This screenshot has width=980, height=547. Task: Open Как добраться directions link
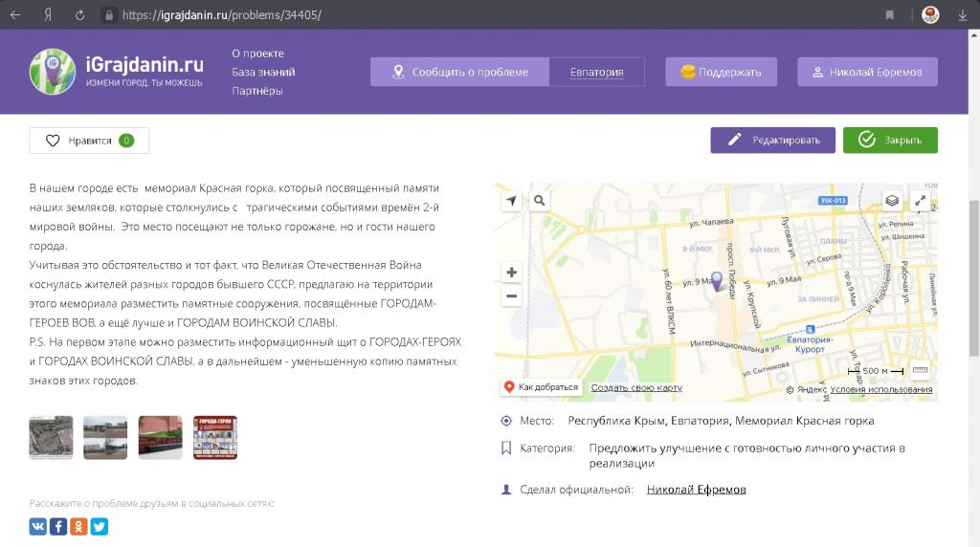(541, 387)
